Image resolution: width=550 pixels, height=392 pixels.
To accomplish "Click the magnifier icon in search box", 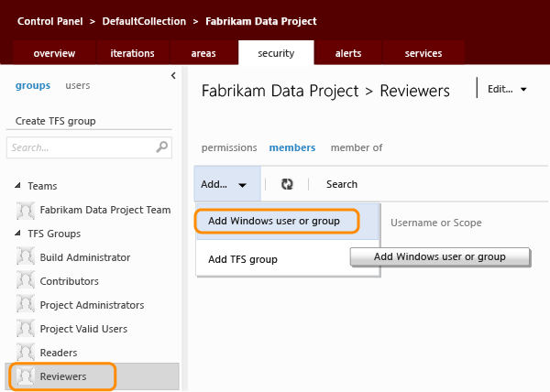I will [161, 147].
